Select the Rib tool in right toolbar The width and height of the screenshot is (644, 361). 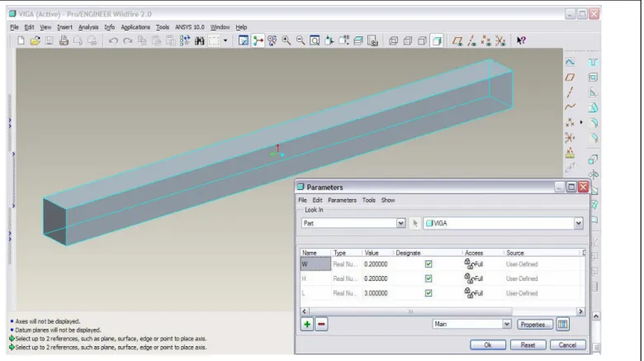click(593, 93)
